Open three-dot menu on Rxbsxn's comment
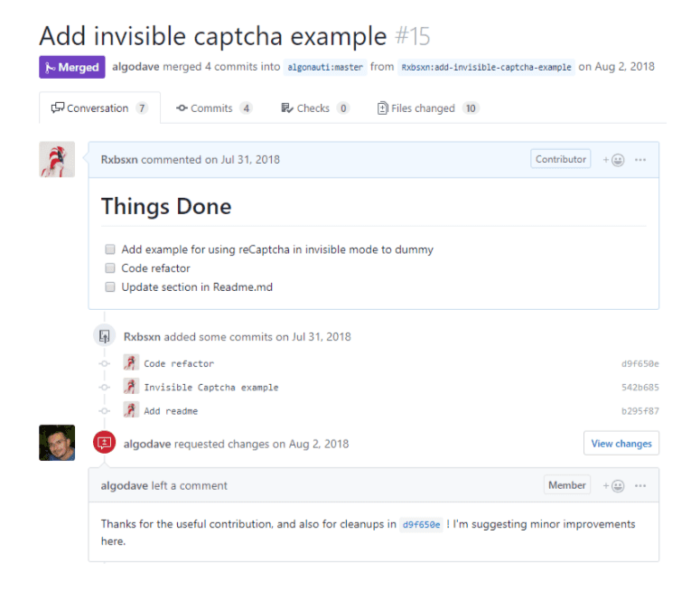This screenshot has height=591, width=700. [x=640, y=160]
